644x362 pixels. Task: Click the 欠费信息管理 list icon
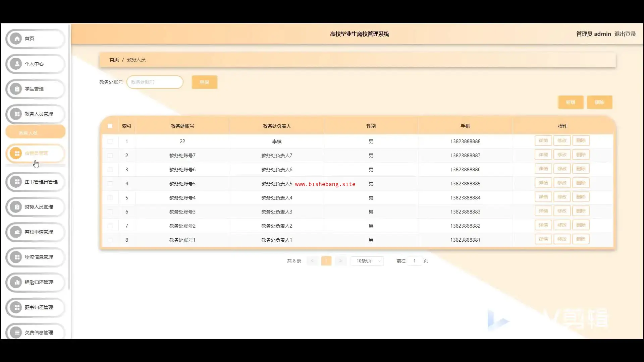point(16,333)
